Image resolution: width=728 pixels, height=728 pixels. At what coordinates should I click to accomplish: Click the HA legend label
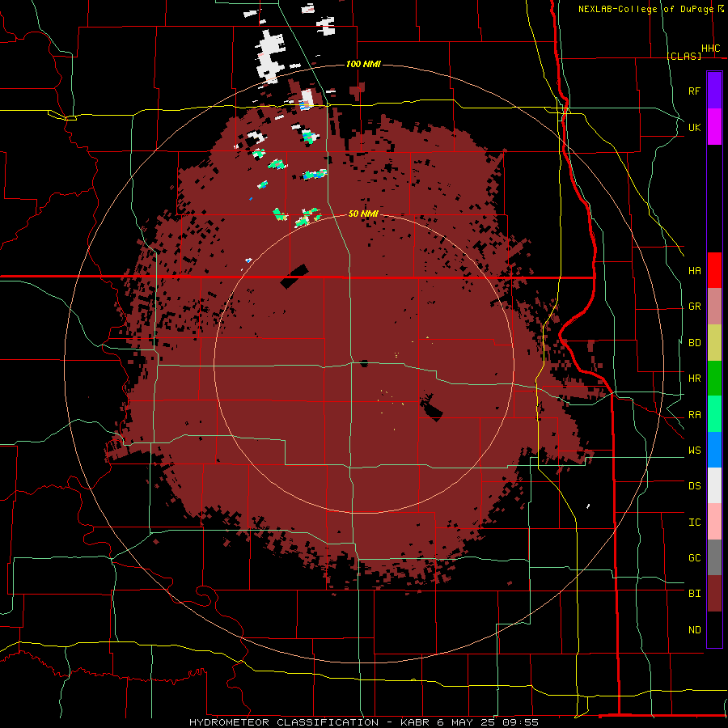(695, 270)
